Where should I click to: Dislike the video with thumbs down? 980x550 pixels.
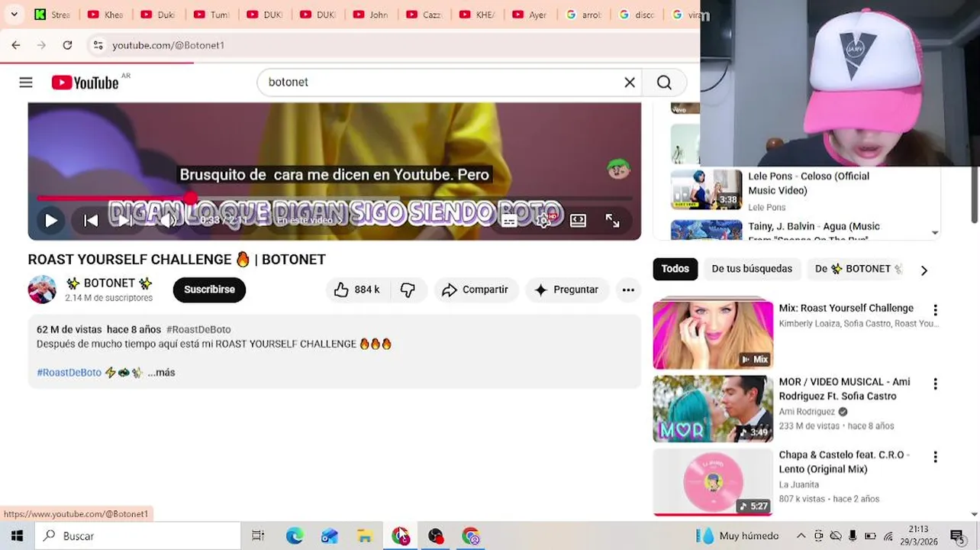coord(408,290)
